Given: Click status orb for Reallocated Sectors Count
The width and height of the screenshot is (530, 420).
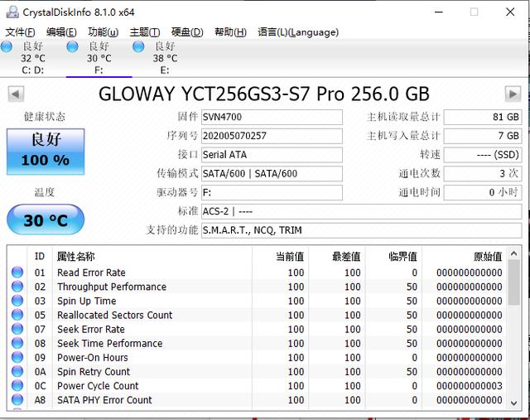Looking at the screenshot, I should click(x=17, y=315).
